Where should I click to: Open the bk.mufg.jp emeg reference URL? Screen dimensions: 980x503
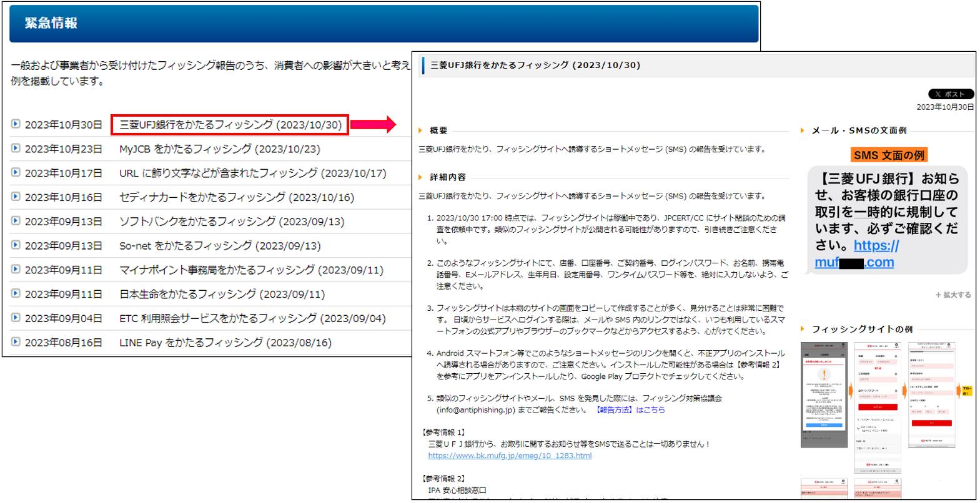[x=510, y=456]
